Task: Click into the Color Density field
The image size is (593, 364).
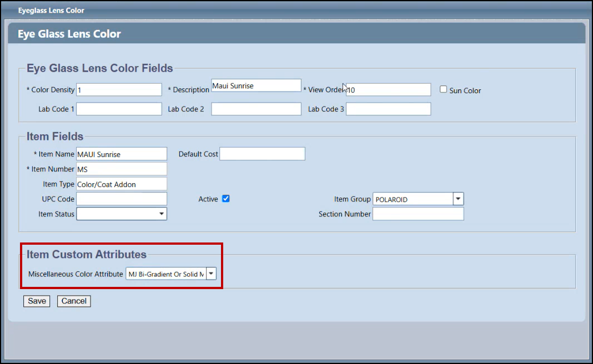Action: [x=119, y=90]
